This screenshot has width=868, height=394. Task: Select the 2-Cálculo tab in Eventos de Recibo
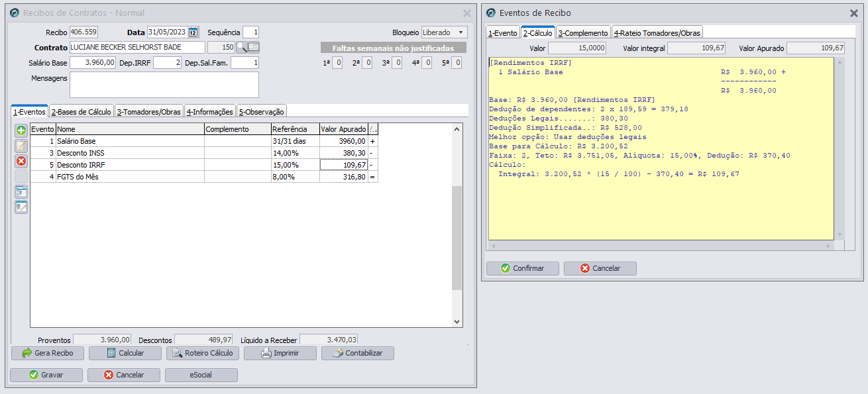537,32
